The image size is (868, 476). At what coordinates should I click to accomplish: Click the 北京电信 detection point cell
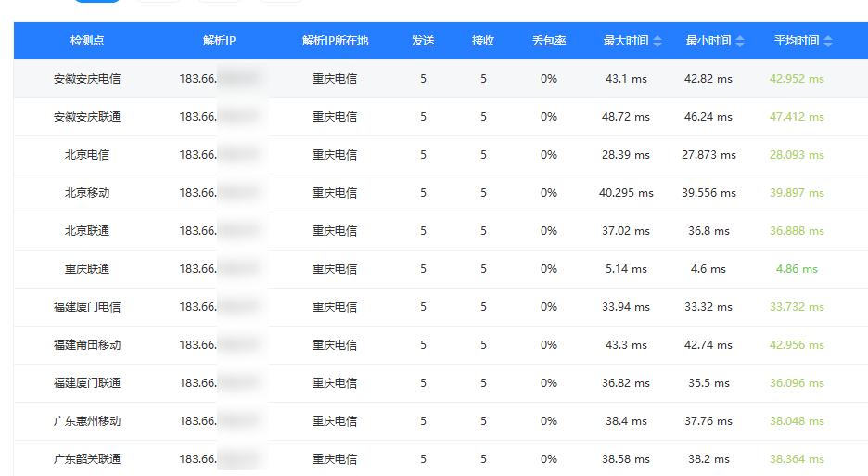pos(87,155)
